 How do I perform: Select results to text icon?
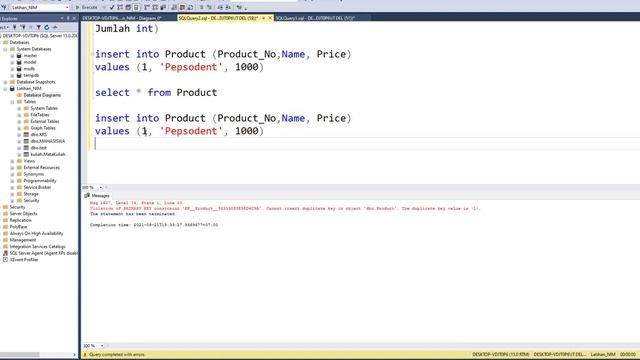click(174, 7)
